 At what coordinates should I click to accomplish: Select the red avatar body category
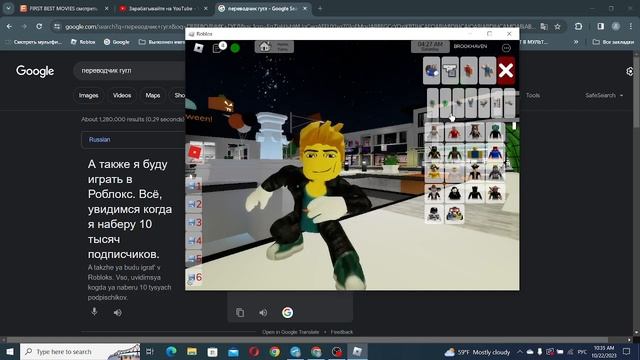click(469, 70)
